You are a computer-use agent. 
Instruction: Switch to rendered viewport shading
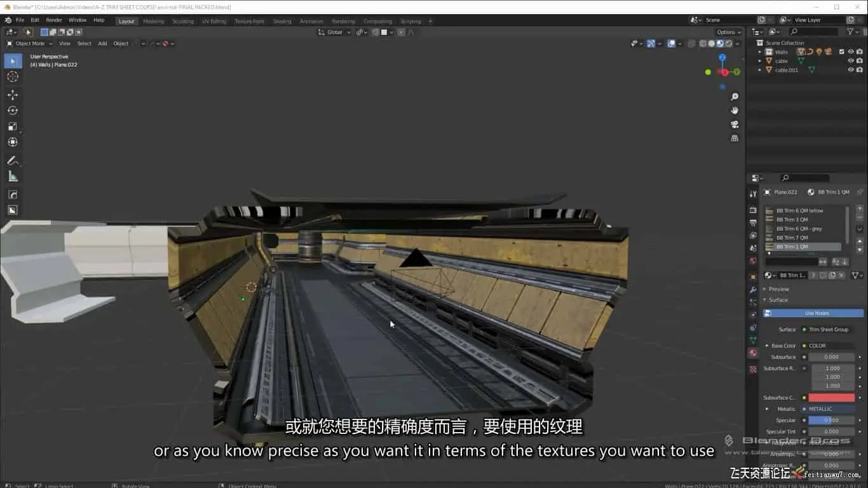[x=729, y=44]
